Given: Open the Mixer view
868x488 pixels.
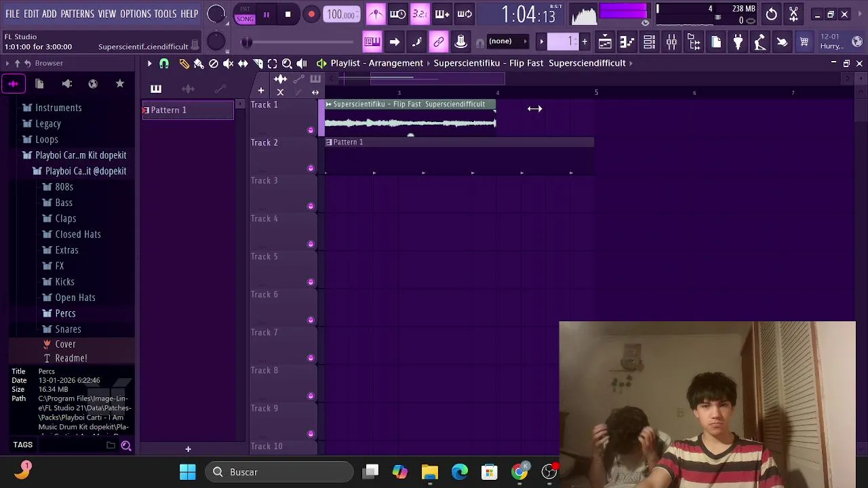Looking at the screenshot, I should coord(671,43).
